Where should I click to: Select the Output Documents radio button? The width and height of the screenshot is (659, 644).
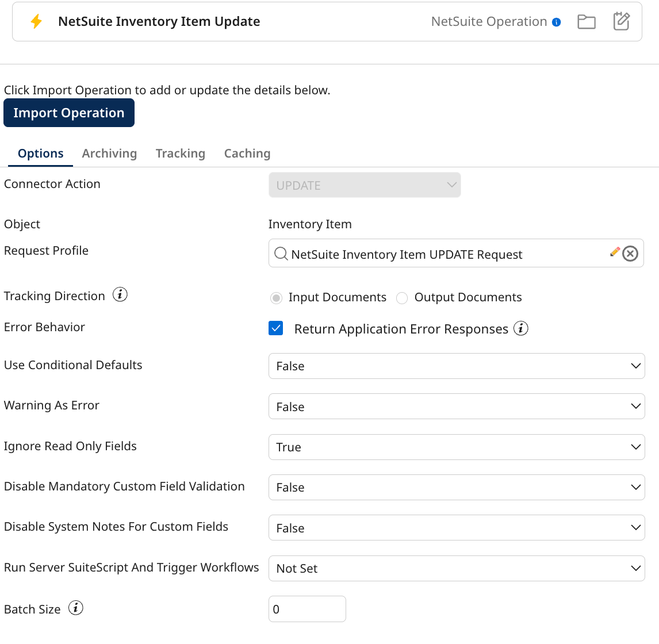[401, 298]
